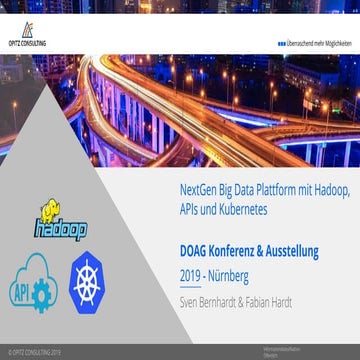This screenshot has width=360, height=360.
Task: Click the Kubernetes helm wheel logo
Action: point(87,282)
